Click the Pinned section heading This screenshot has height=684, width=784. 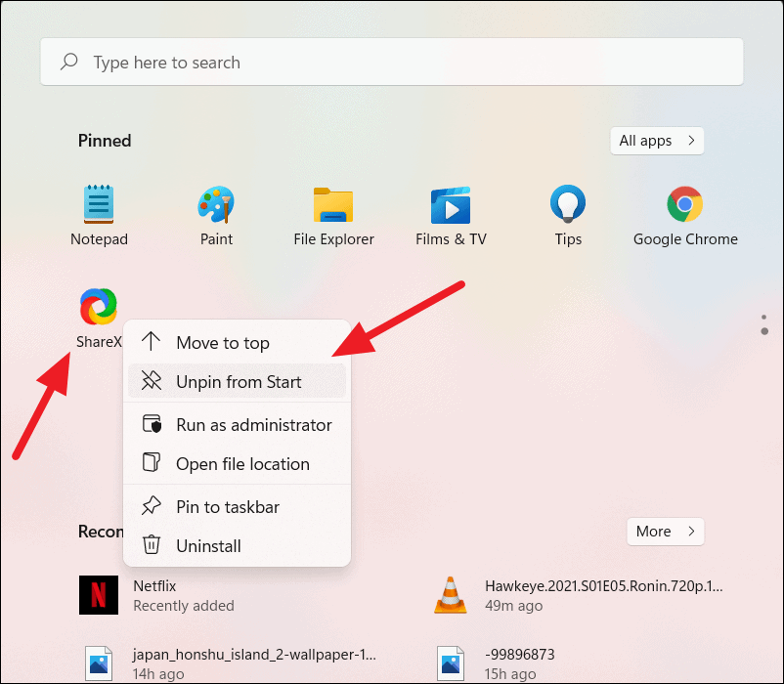pos(105,141)
